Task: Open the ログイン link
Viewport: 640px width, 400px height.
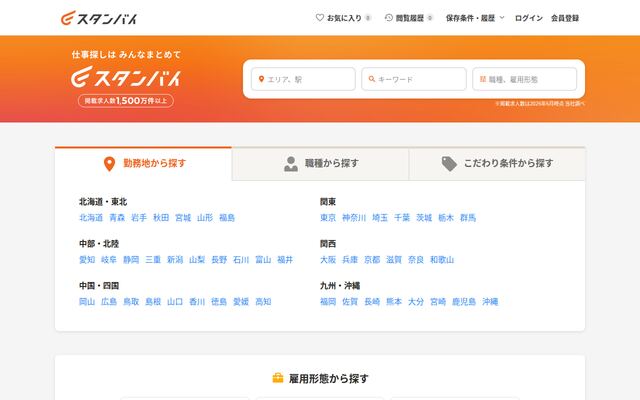Action: (x=529, y=18)
